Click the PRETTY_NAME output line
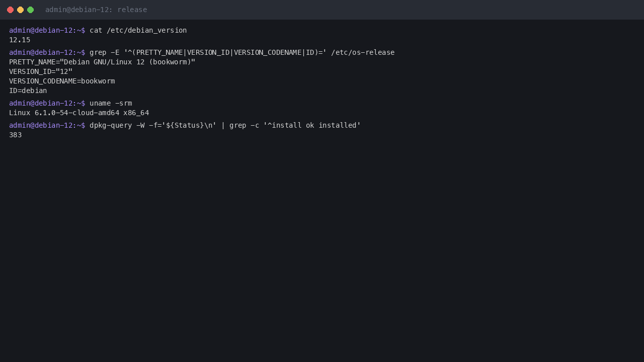The height and width of the screenshot is (362, 644). [x=102, y=62]
